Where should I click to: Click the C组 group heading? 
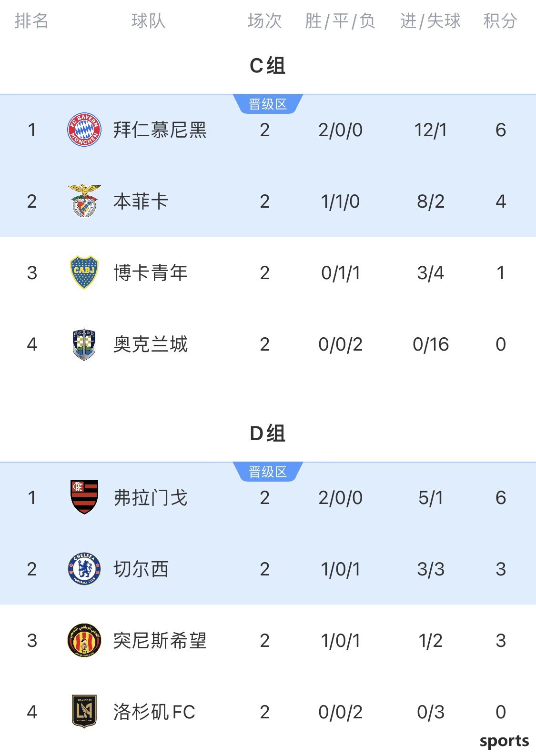[268, 66]
